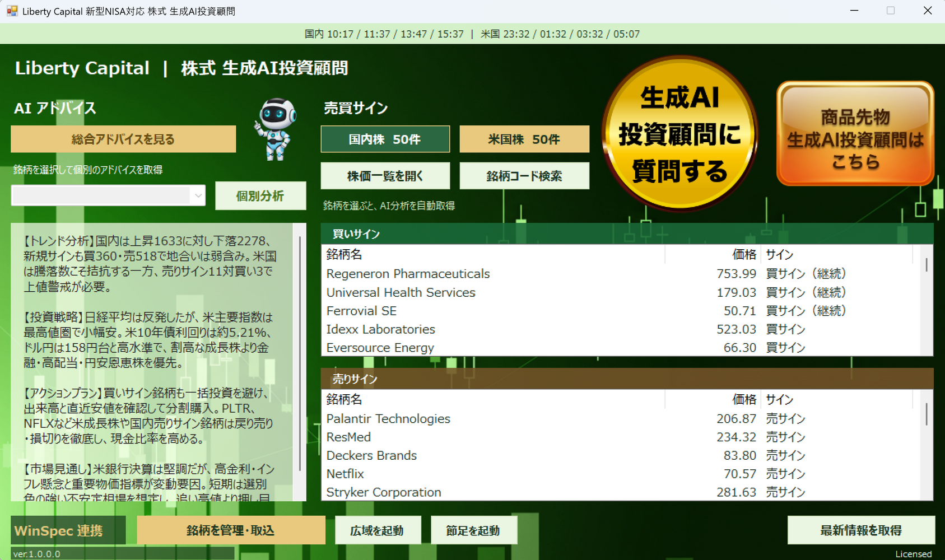Screen dimensions: 945x560
Task: Launch 節足を起動
Action: [x=473, y=530]
